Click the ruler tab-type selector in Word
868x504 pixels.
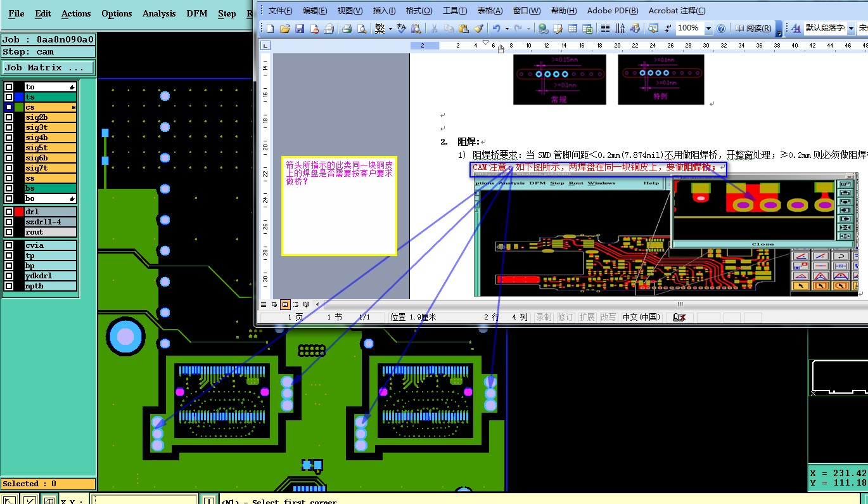coord(266,45)
